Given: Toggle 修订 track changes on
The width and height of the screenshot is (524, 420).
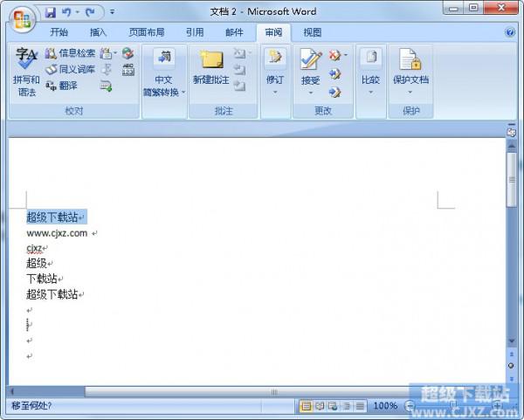Looking at the screenshot, I should (x=275, y=57).
